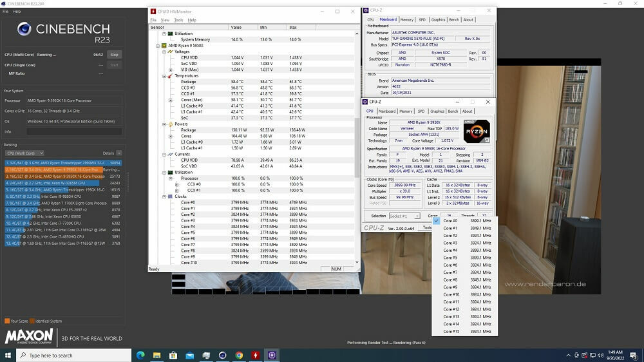This screenshot has height=362, width=644.
Task: Switch to Cinebench via its taskbar icon
Action: tap(223, 355)
